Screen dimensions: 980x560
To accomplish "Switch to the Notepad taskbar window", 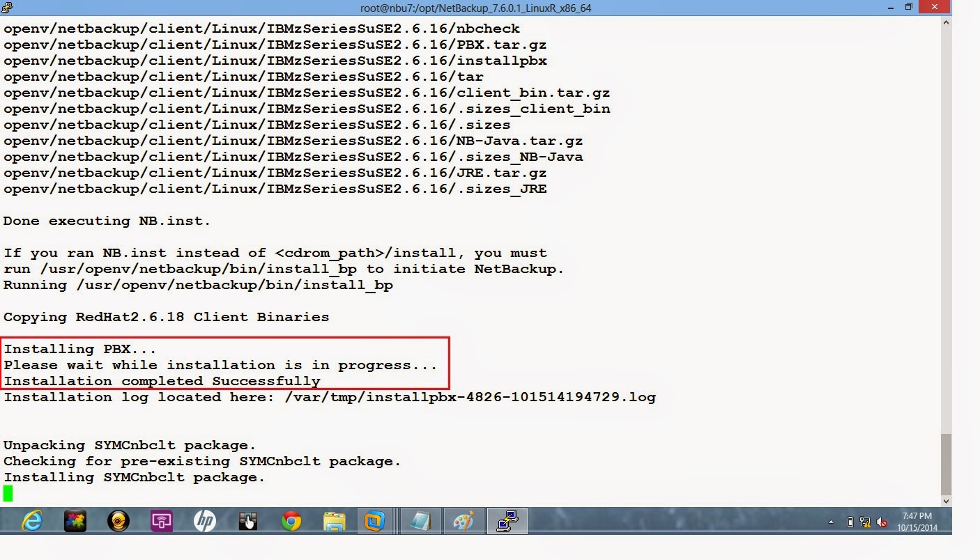I will (x=422, y=521).
